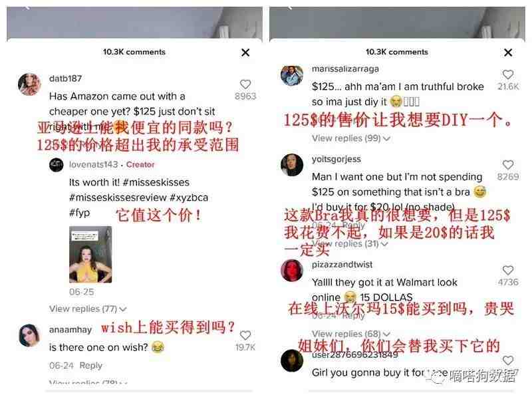Like user2876696231849's comment
The width and height of the screenshot is (532, 399).
click(x=507, y=360)
